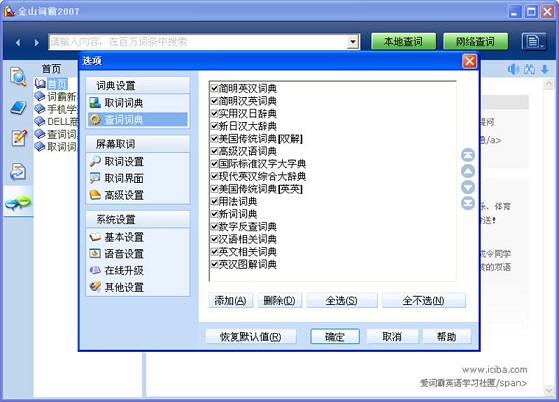Click the main window scrollbar down arrow
Screen dimensions: 559x402
click(x=548, y=391)
